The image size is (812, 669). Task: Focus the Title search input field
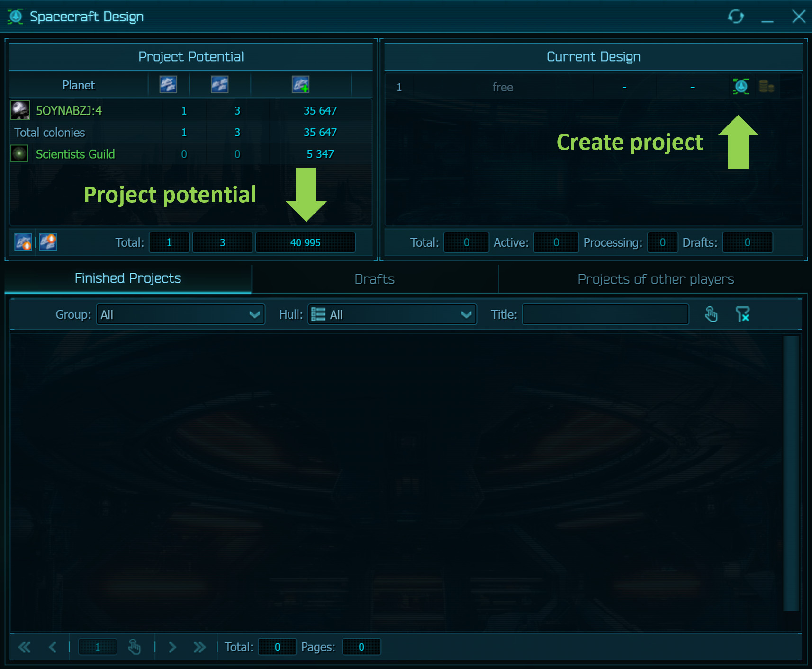pos(605,314)
